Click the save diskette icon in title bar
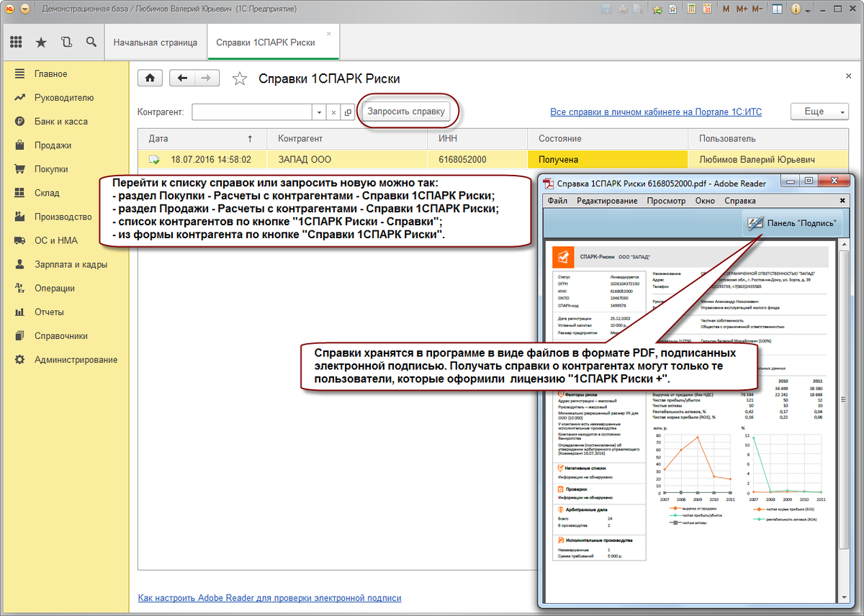 point(606,10)
